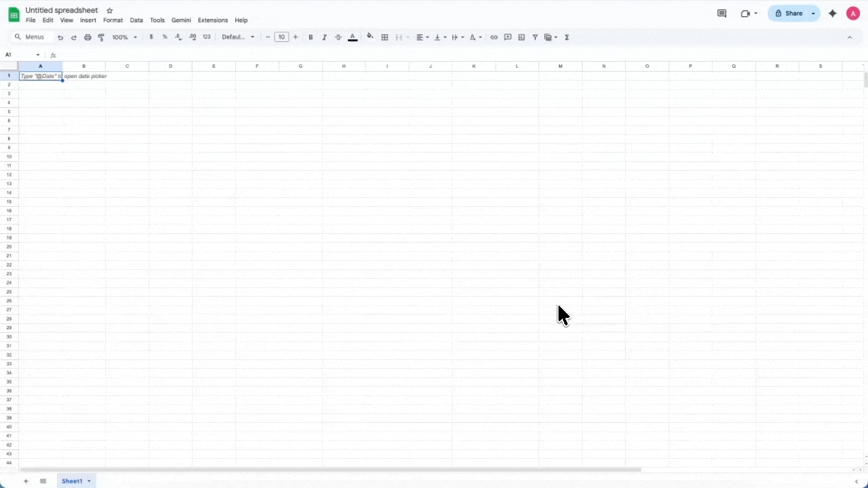Open the Insert menu

coord(87,20)
